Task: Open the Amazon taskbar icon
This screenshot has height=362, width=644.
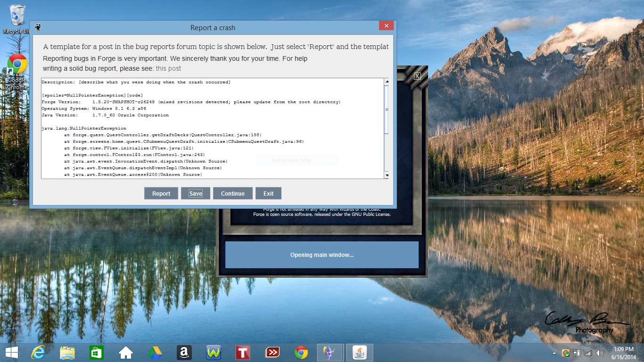Action: click(184, 353)
